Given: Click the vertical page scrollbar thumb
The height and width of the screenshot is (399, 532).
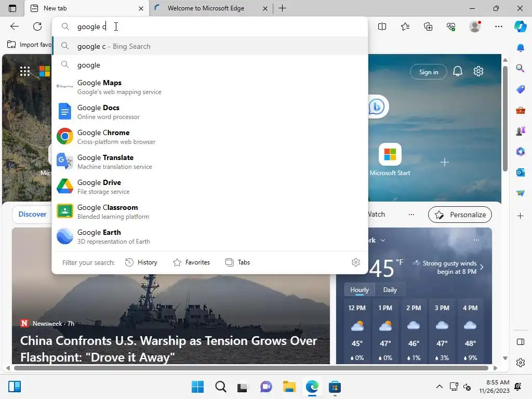Looking at the screenshot, I should 505,119.
